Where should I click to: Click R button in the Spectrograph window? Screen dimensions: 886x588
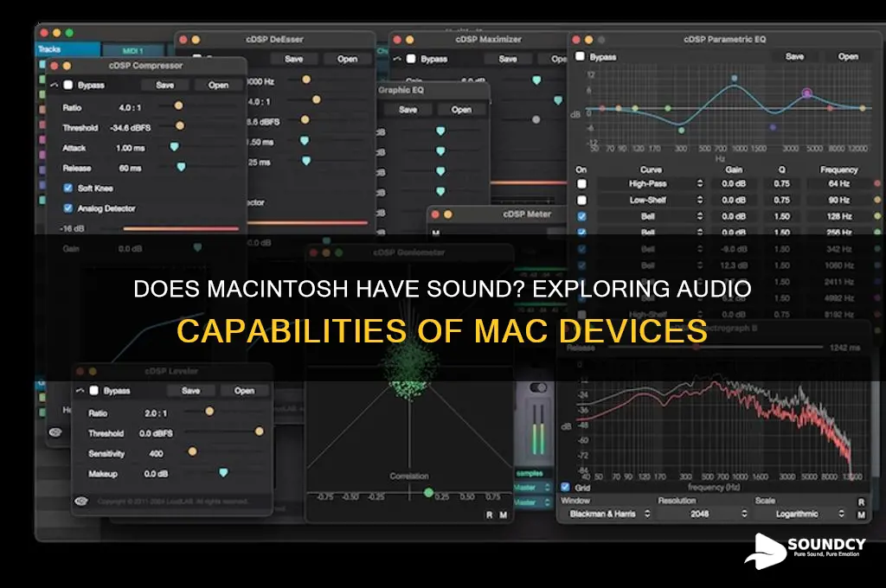click(861, 502)
